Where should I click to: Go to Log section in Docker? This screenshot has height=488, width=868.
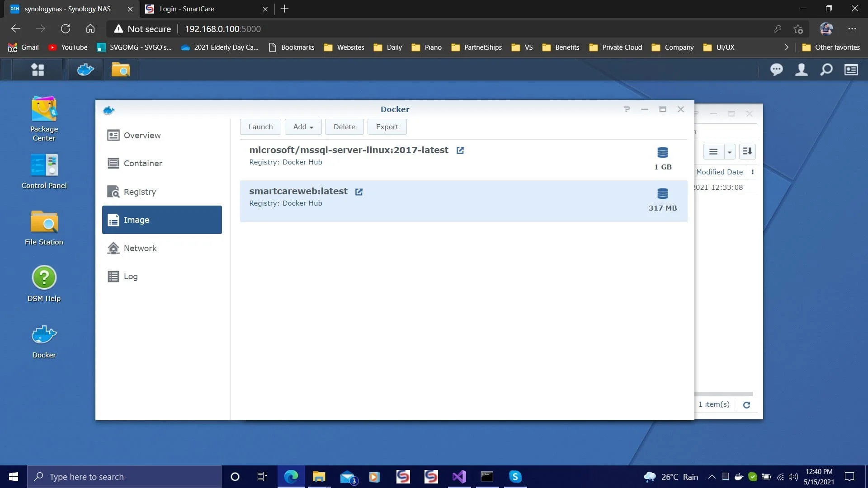(x=162, y=276)
